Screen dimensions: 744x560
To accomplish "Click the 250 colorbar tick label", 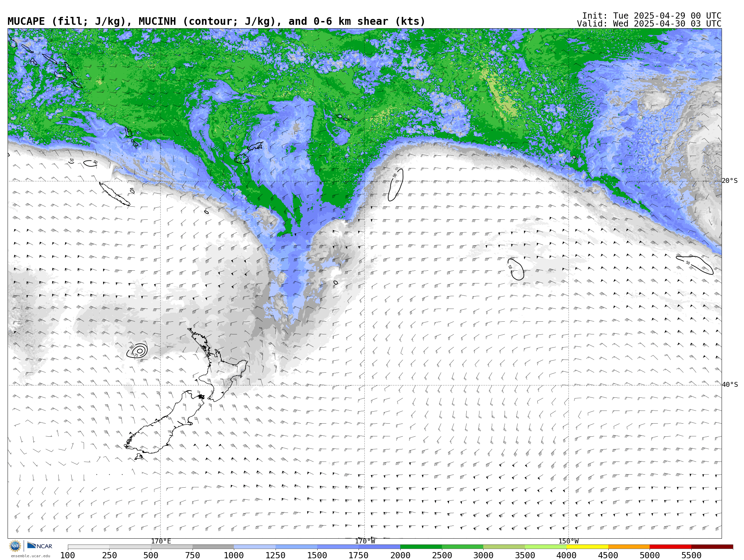I will coord(109,556).
